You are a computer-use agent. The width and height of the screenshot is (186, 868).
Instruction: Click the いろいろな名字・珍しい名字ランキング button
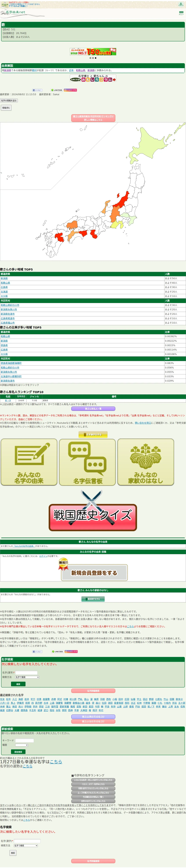tap(93, 780)
